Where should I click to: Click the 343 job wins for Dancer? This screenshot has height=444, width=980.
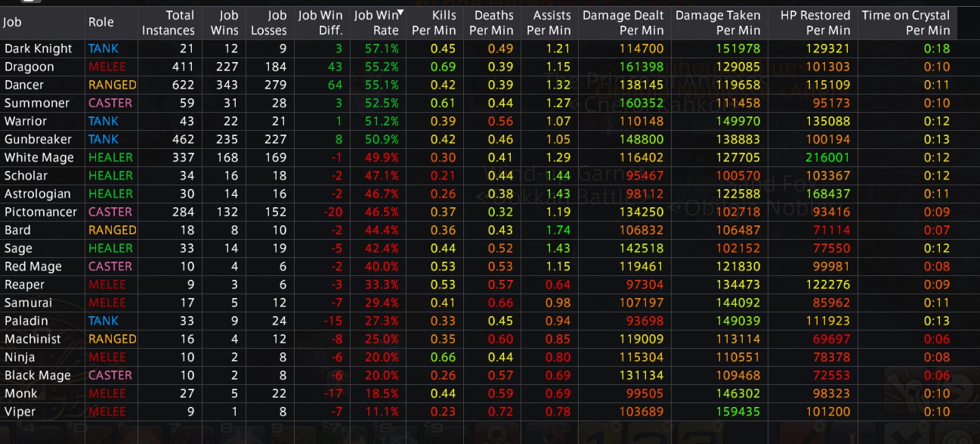point(227,85)
